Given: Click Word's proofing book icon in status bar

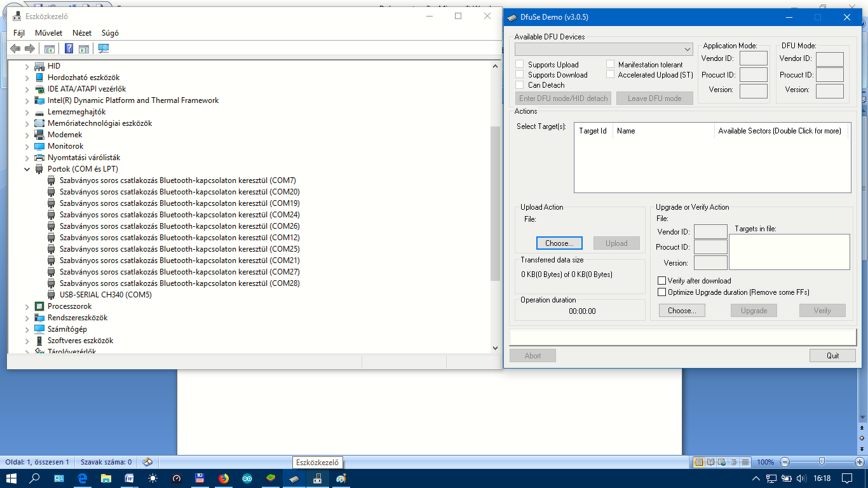Looking at the screenshot, I should [x=147, y=462].
